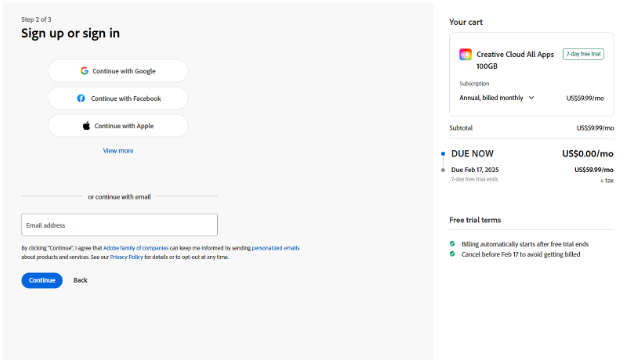Click the gray Due Feb 17 timeline dot
This screenshot has height=361, width=644.
443,170
